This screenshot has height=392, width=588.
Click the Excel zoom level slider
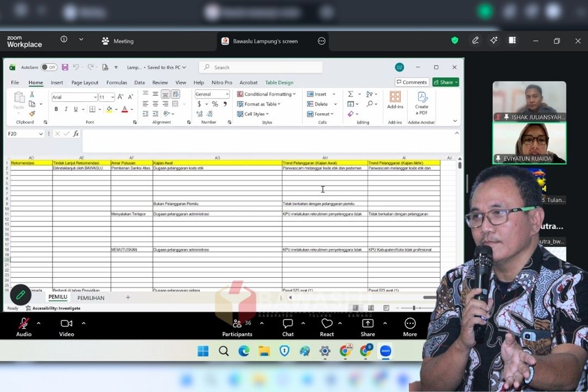414,308
